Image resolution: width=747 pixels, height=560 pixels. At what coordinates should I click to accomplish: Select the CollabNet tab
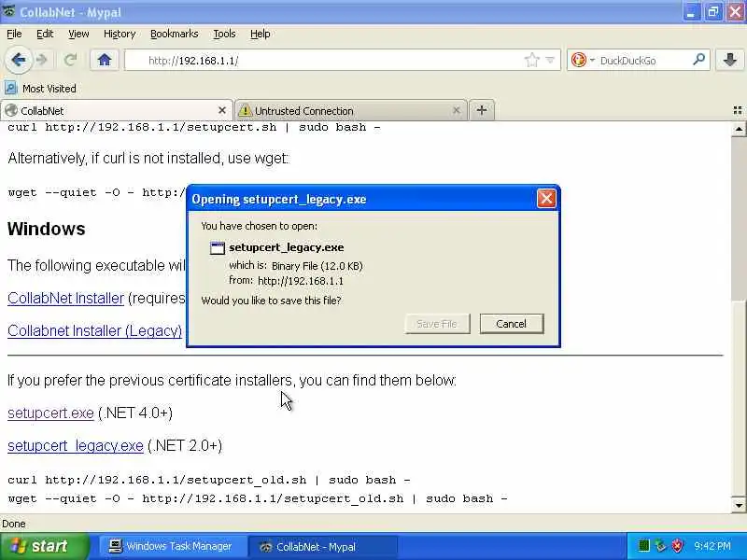[x=116, y=110]
